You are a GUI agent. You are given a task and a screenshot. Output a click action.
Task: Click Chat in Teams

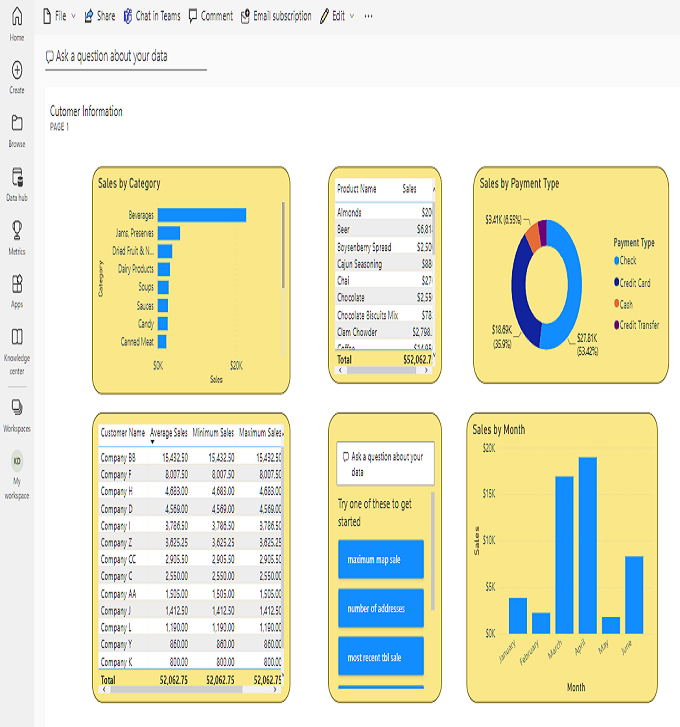pyautogui.click(x=151, y=16)
